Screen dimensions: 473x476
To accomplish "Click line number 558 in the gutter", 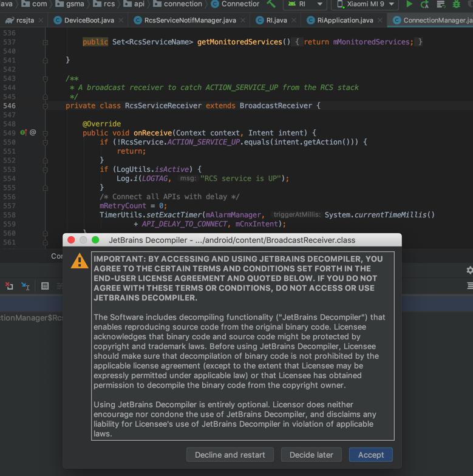I will (10, 215).
